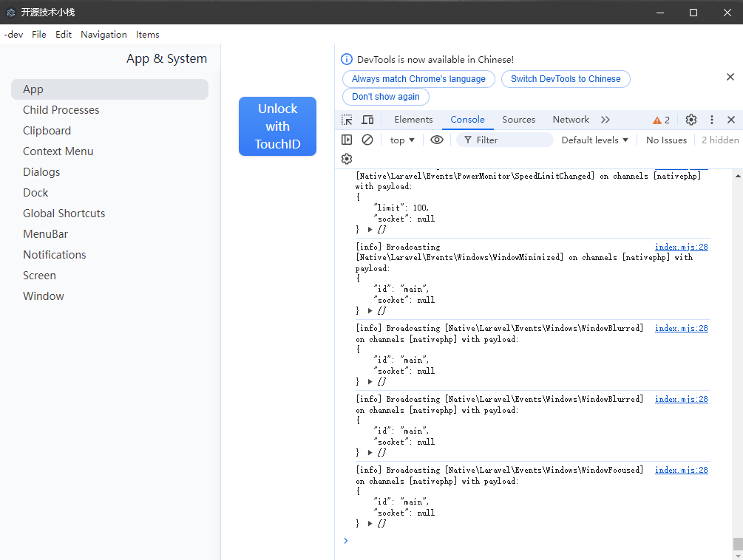Viewport: 743px width, 560px height.
Task: Click the info icon beside the DevTools notice
Action: tap(347, 59)
